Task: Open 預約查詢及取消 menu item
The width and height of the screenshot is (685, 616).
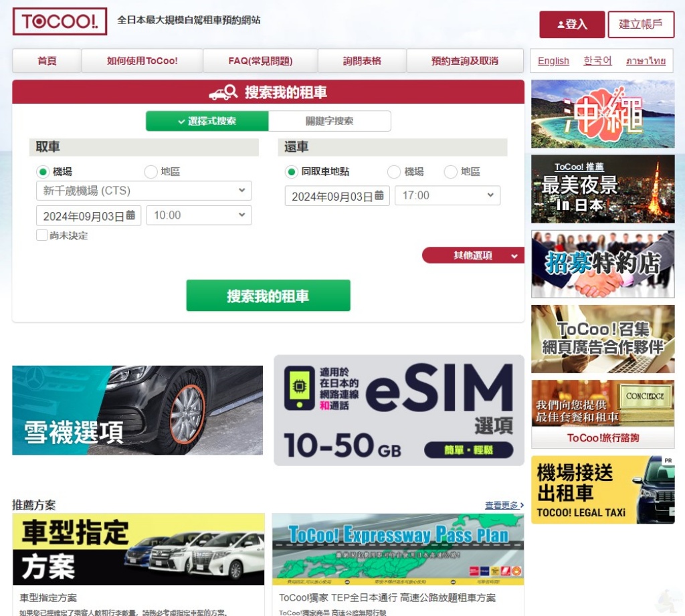Action: pyautogui.click(x=465, y=61)
